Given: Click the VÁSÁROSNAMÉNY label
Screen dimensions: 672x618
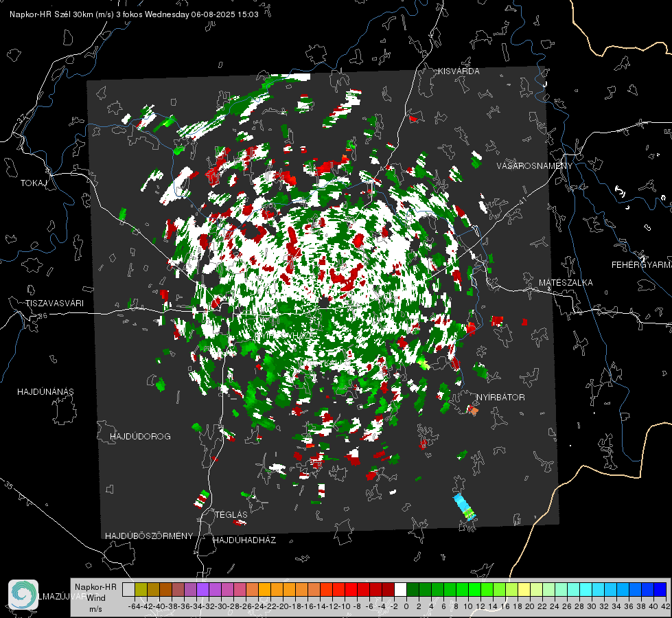Looking at the screenshot, I should pos(535,166).
